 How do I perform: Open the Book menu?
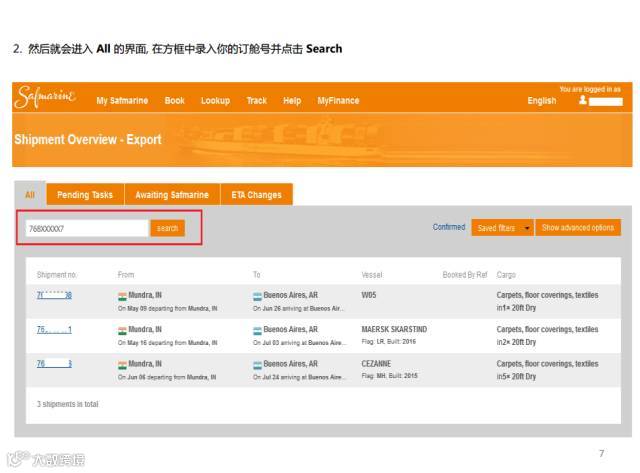[x=175, y=100]
